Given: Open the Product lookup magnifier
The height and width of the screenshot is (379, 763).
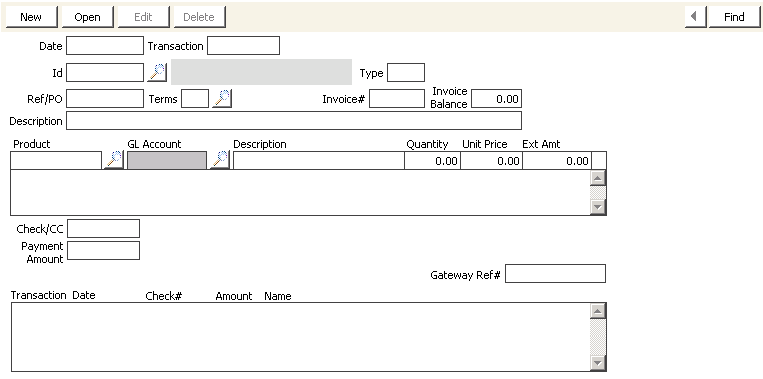Looking at the screenshot, I should pyautogui.click(x=114, y=160).
